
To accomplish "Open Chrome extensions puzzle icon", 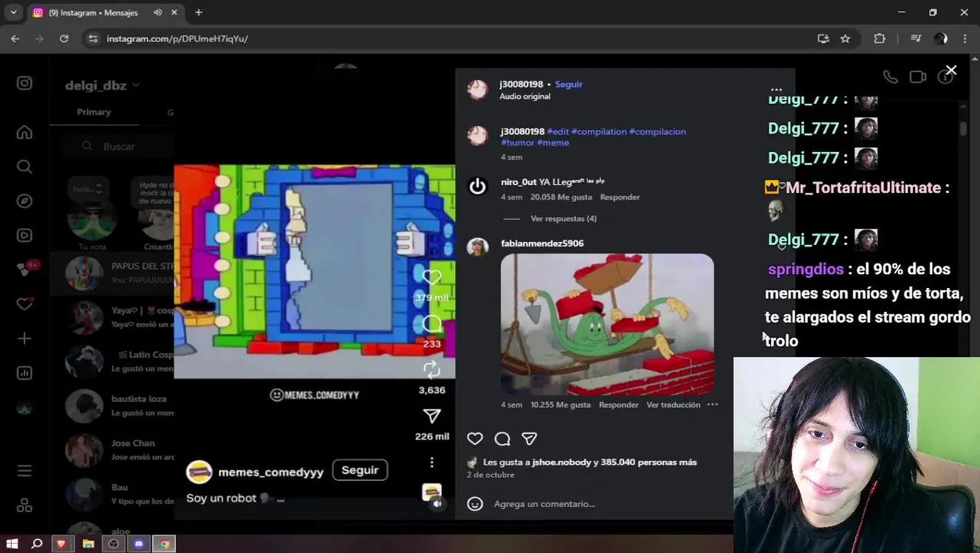I will coord(880,38).
